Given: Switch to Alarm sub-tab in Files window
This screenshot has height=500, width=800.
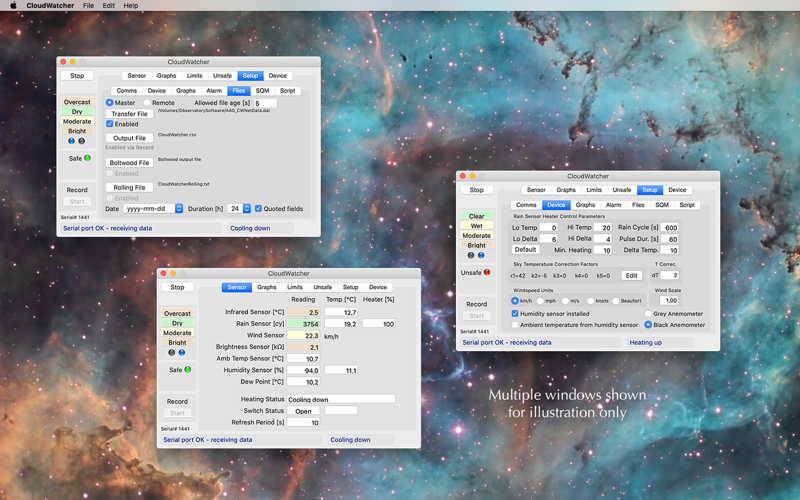Looking at the screenshot, I should pyautogui.click(x=214, y=91).
